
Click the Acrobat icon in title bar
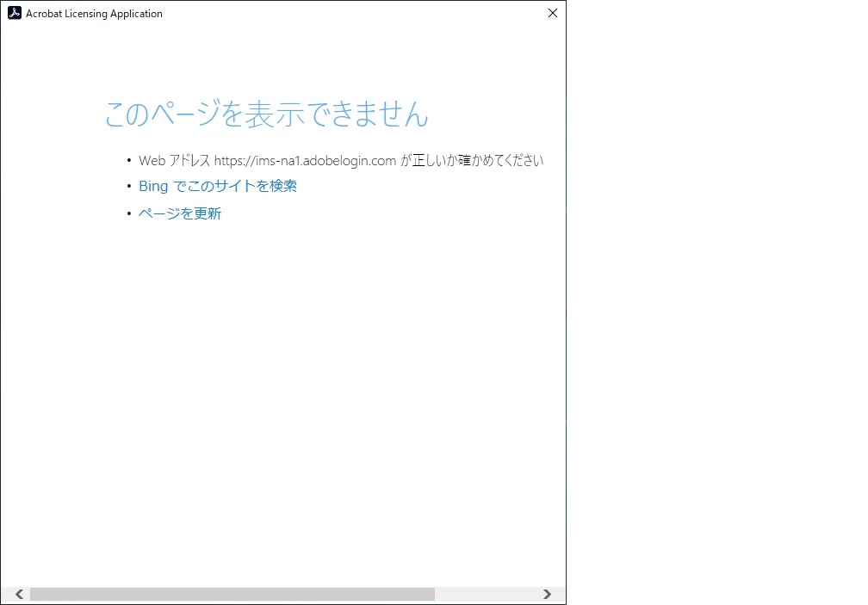[x=15, y=13]
